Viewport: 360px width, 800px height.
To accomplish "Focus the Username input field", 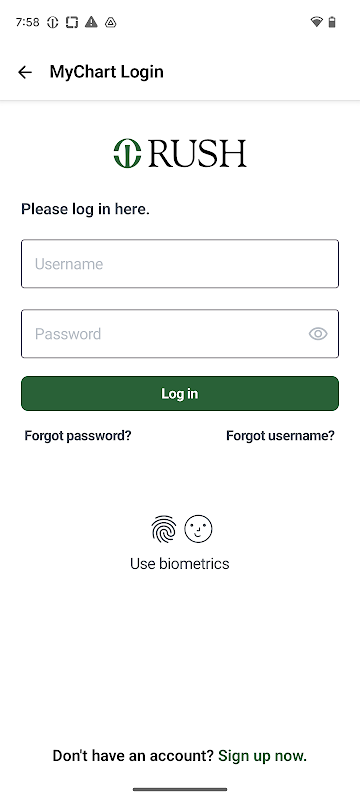I will point(180,264).
